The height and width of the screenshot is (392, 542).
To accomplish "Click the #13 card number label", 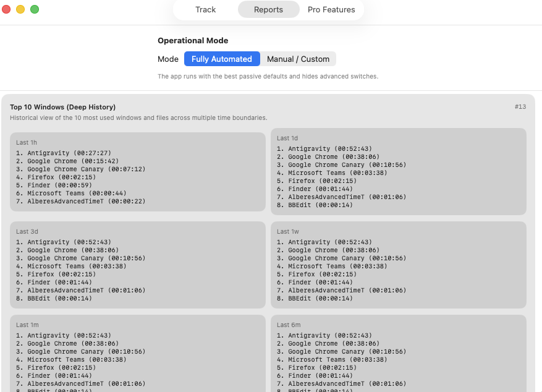I will [x=520, y=107].
